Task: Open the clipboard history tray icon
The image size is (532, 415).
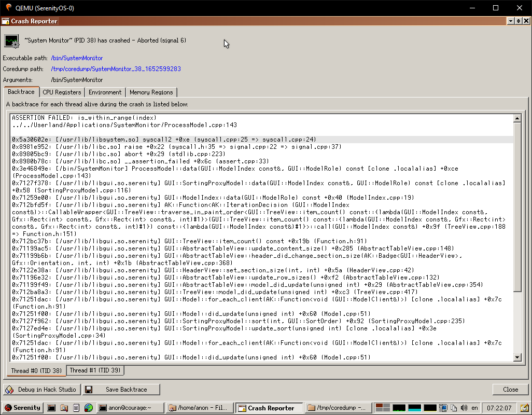Action: (x=453, y=408)
